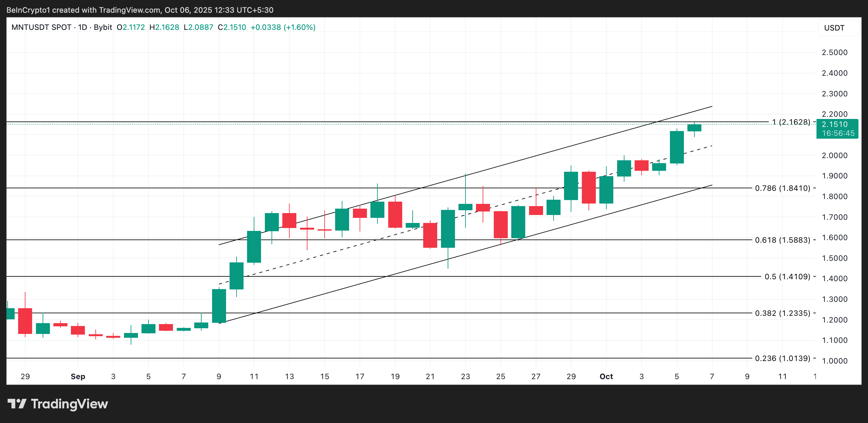The image size is (868, 423).
Task: Click the BeInCrypto1 attribution header text
Action: pyautogui.click(x=140, y=10)
